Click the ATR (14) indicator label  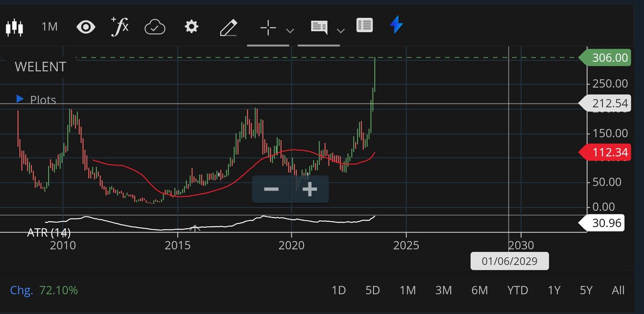pyautogui.click(x=49, y=233)
